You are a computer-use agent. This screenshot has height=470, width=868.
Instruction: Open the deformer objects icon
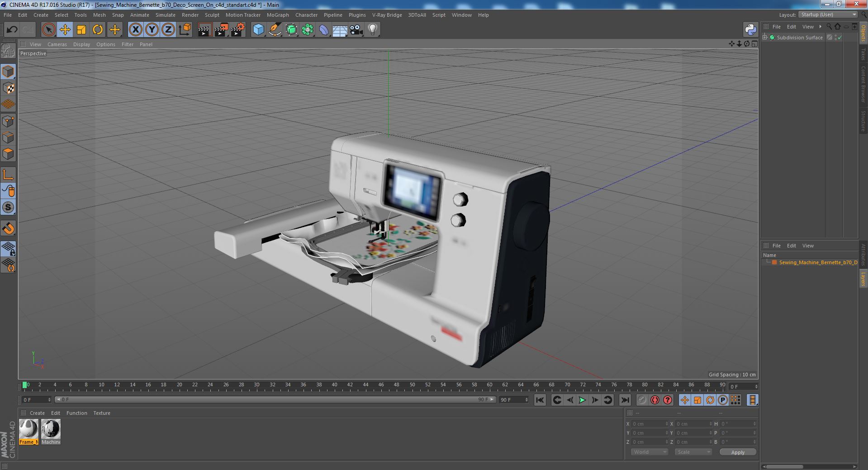coord(324,30)
